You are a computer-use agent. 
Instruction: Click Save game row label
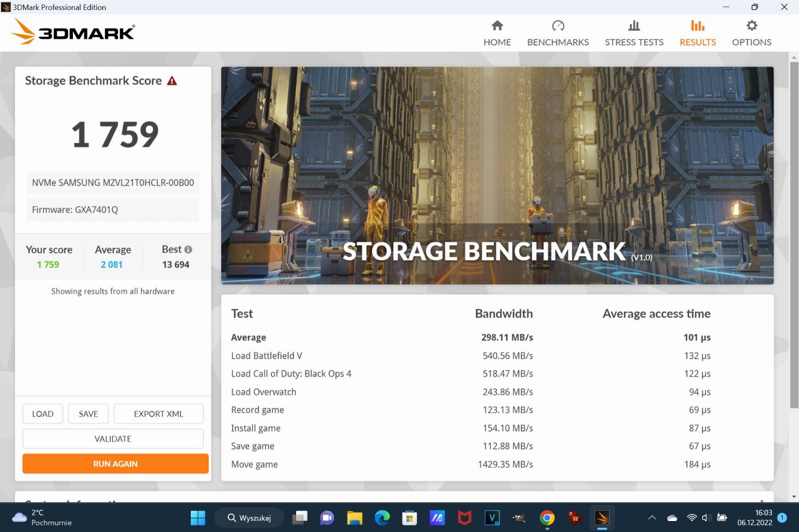[253, 446]
